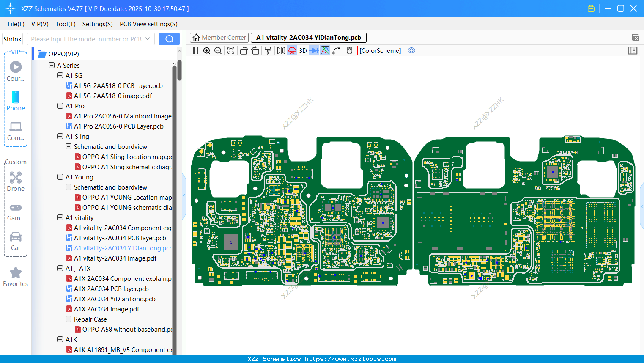
Task: Toggle the diode test mode
Action: click(x=313, y=50)
